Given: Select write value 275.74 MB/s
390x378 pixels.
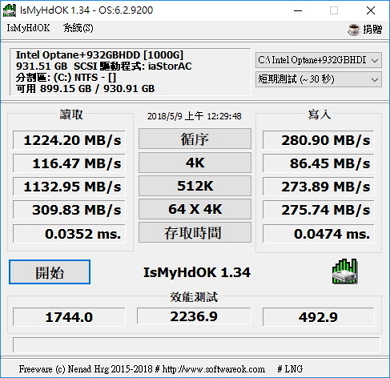Looking at the screenshot, I should pos(318,210).
